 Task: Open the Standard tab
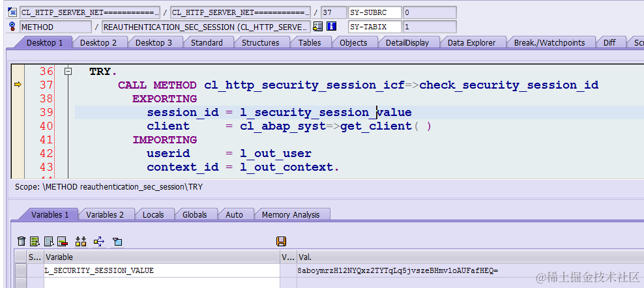(x=207, y=43)
